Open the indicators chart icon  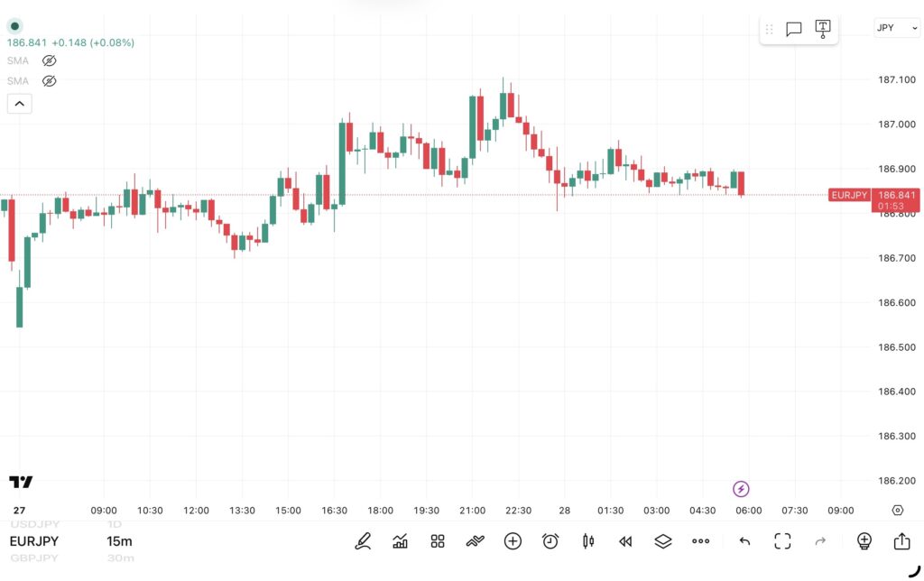pos(400,541)
